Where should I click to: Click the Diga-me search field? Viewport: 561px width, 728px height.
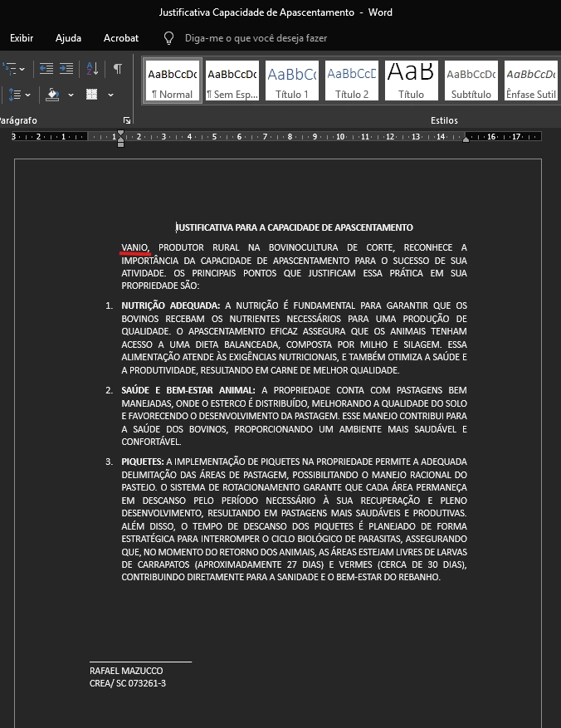[x=256, y=38]
